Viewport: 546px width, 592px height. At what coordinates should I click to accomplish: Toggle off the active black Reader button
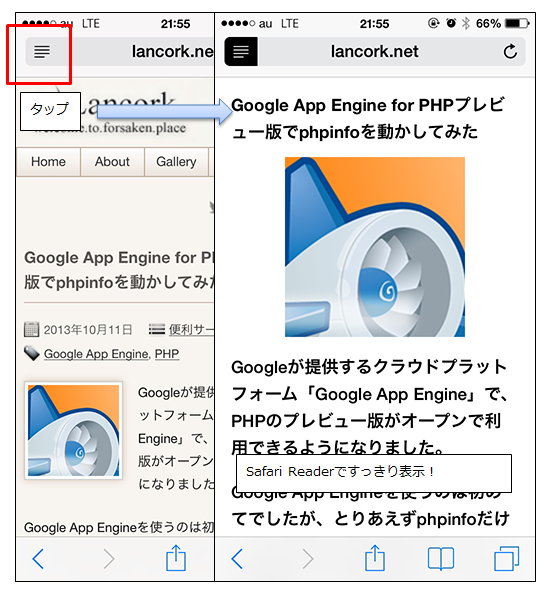(241, 52)
